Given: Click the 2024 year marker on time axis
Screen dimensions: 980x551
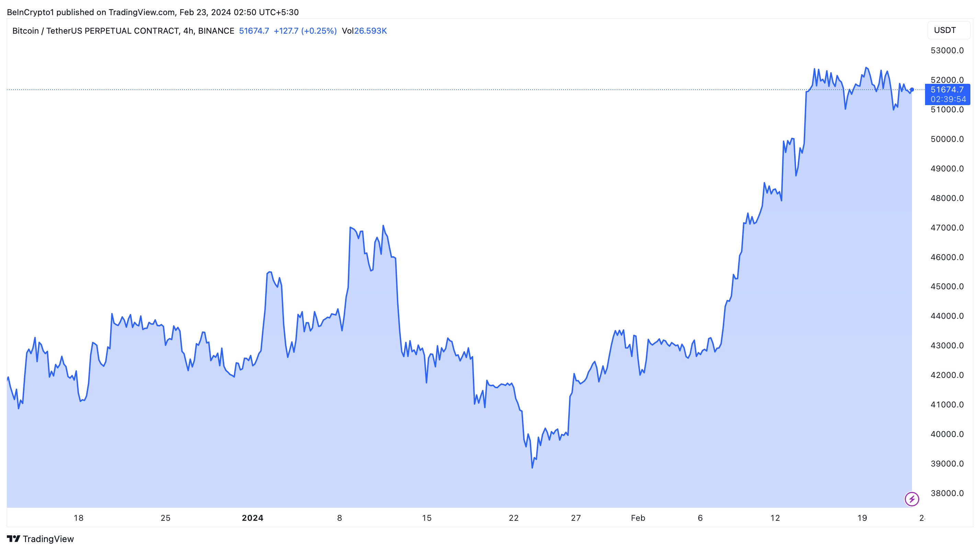Looking at the screenshot, I should [x=252, y=518].
